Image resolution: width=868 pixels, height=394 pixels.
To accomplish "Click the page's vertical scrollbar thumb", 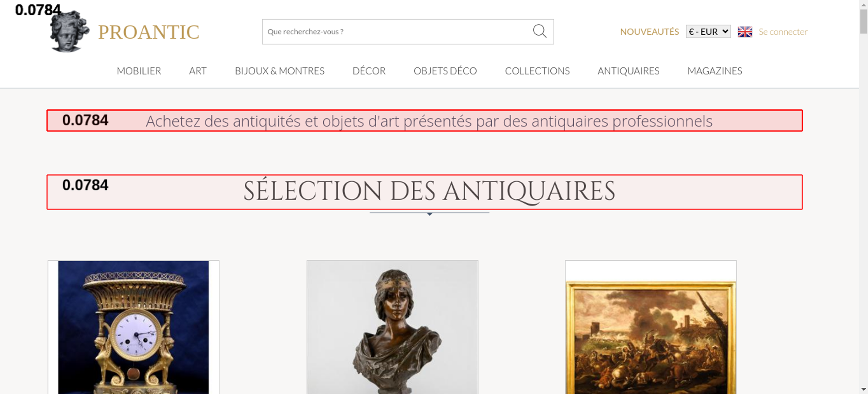I will pos(864,21).
